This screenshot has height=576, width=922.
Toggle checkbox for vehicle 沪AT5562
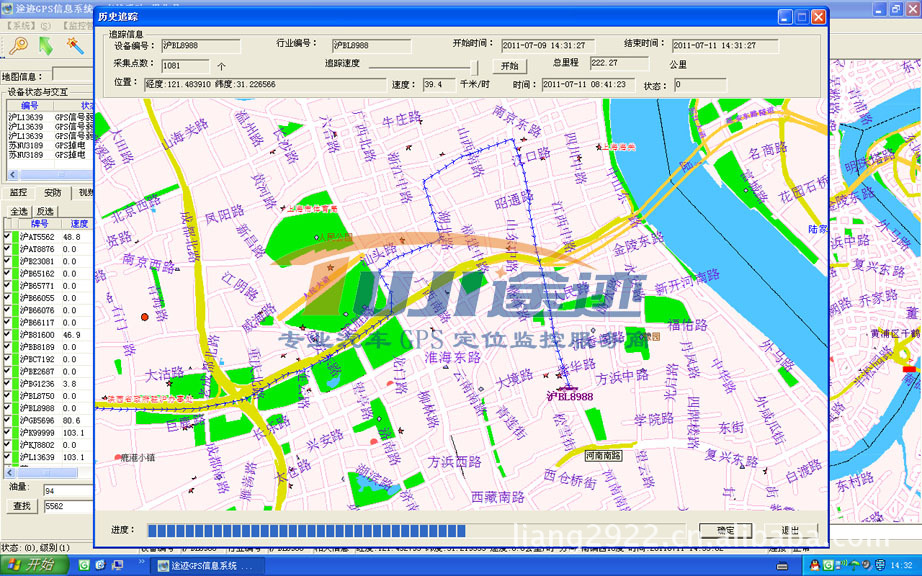click(8, 237)
